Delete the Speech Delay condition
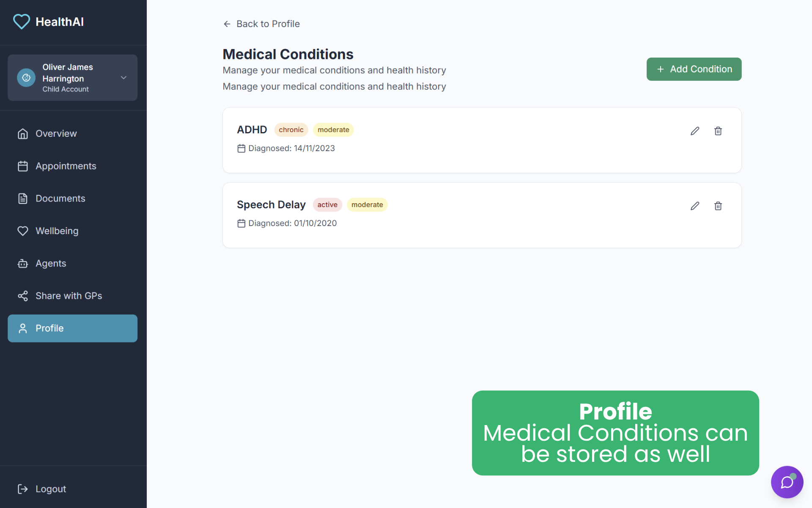The height and width of the screenshot is (508, 812). [x=718, y=206]
